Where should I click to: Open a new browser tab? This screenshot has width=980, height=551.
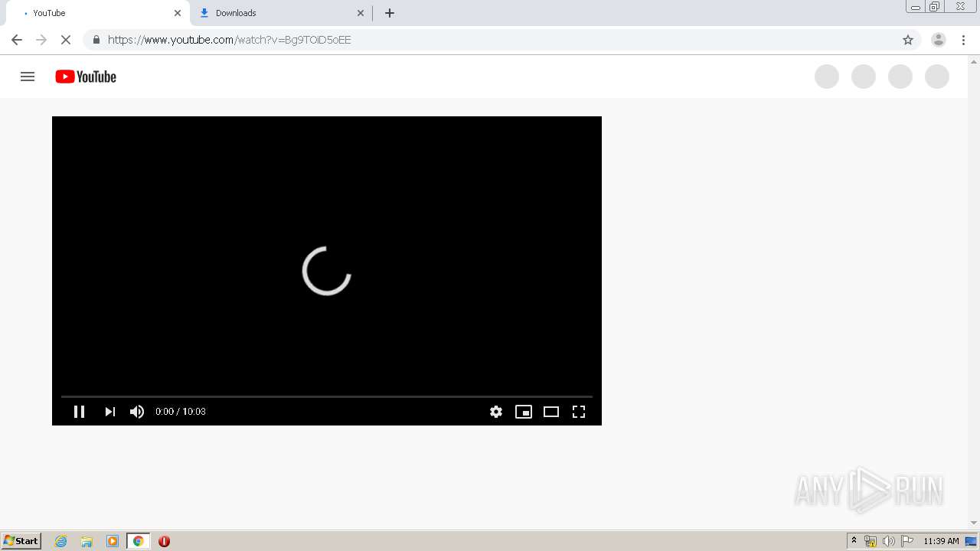coord(390,13)
